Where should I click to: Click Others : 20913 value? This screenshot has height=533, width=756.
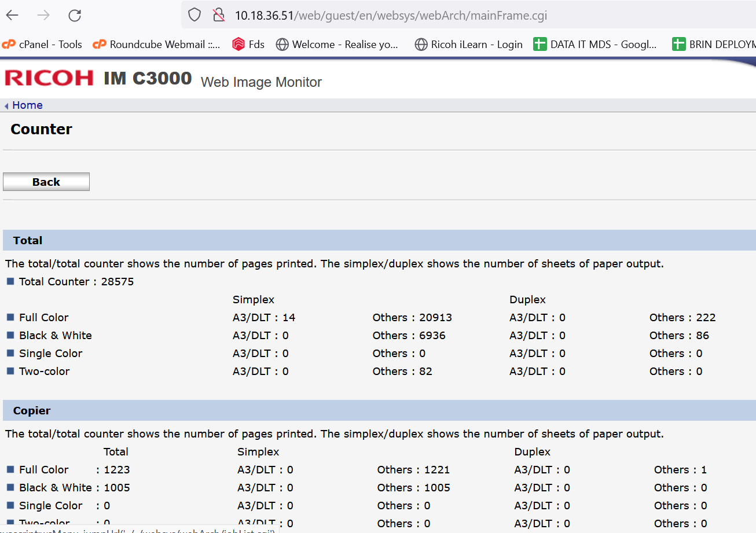(412, 318)
